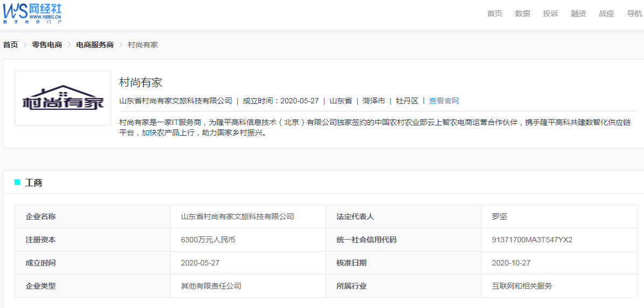The height and width of the screenshot is (308, 644).
Task: Click the 2020-10-27 approval date cell
Action: pos(560,263)
